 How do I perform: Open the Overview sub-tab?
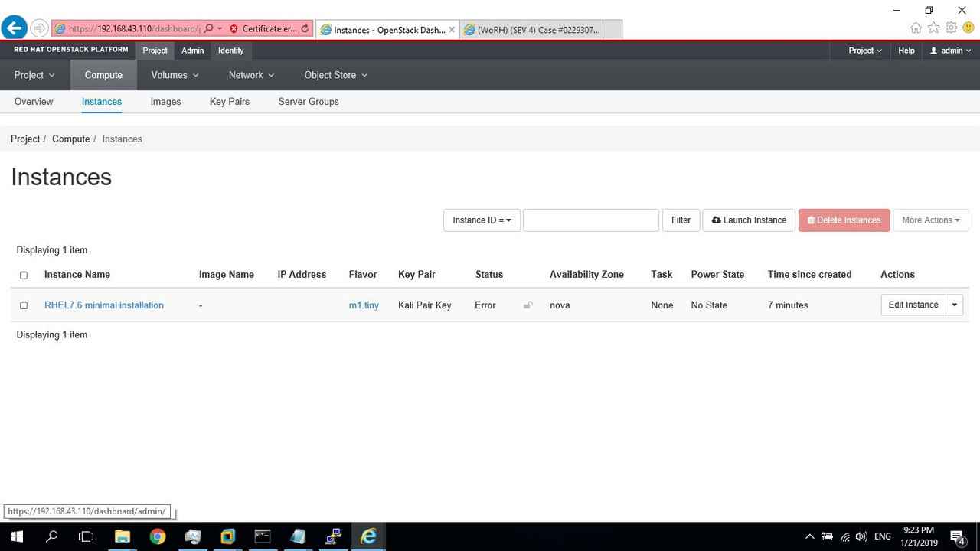[x=34, y=102]
